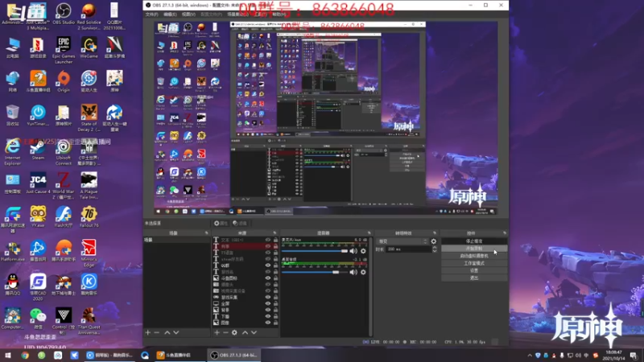Toggle the lock on the 图像 source

275,323
